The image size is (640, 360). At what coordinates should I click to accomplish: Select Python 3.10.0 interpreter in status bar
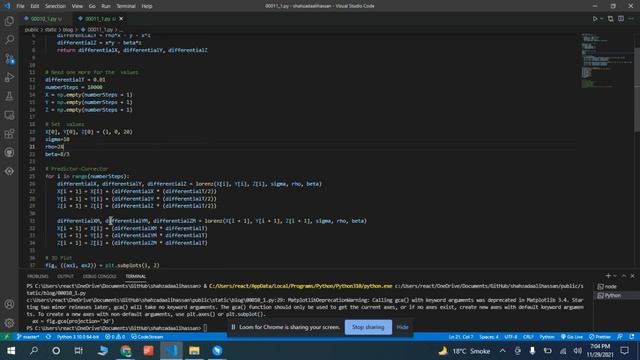[77, 337]
